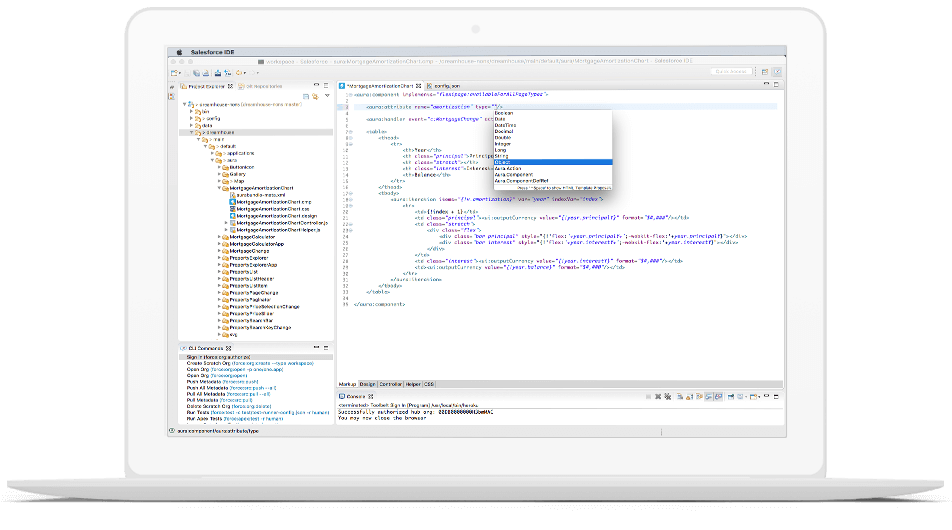Switch to the Git Repositories tab
Viewport: 952px width, 530px height.
(261, 86)
